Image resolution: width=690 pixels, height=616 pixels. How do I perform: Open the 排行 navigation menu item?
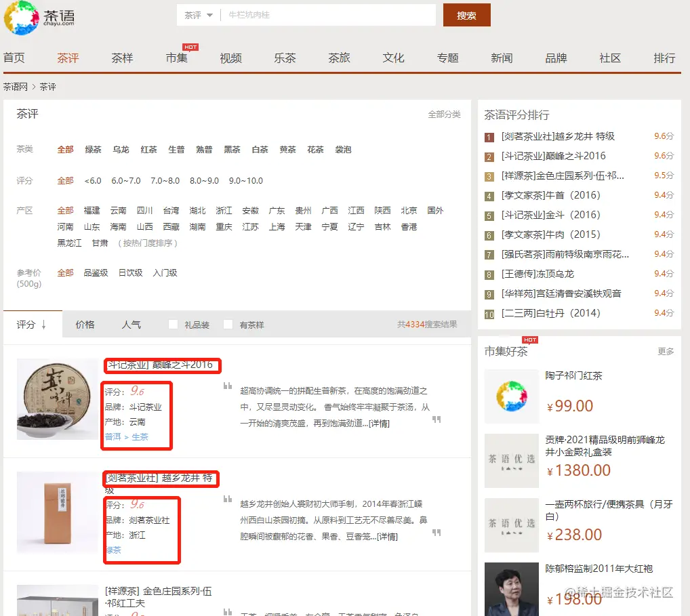tap(664, 58)
